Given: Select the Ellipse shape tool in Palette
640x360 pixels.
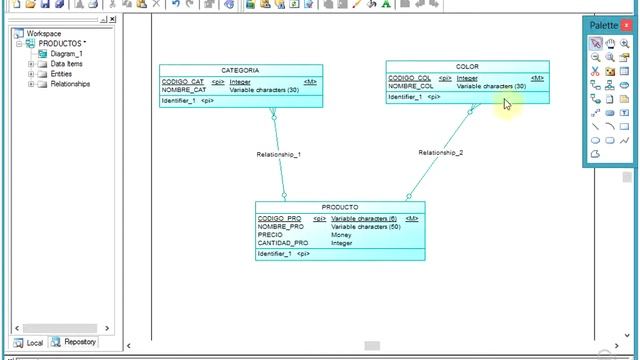Looking at the screenshot, I should click(x=596, y=141).
